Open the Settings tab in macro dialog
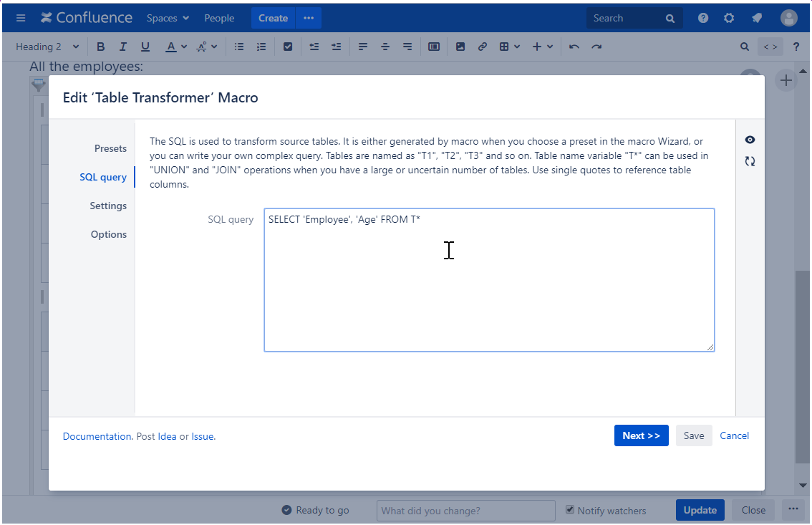Image resolution: width=812 pixels, height=525 pixels. 108,206
